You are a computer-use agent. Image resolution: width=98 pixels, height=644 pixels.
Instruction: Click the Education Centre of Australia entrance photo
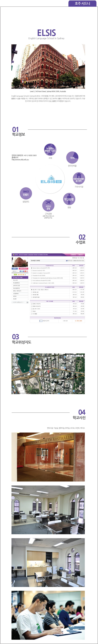(48, 457)
